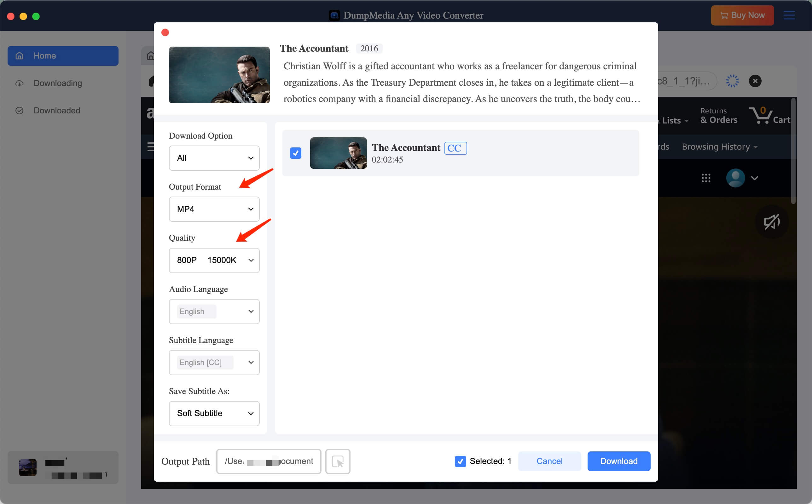812x504 pixels.
Task: Click the apps grid icon on page
Action: [706, 178]
